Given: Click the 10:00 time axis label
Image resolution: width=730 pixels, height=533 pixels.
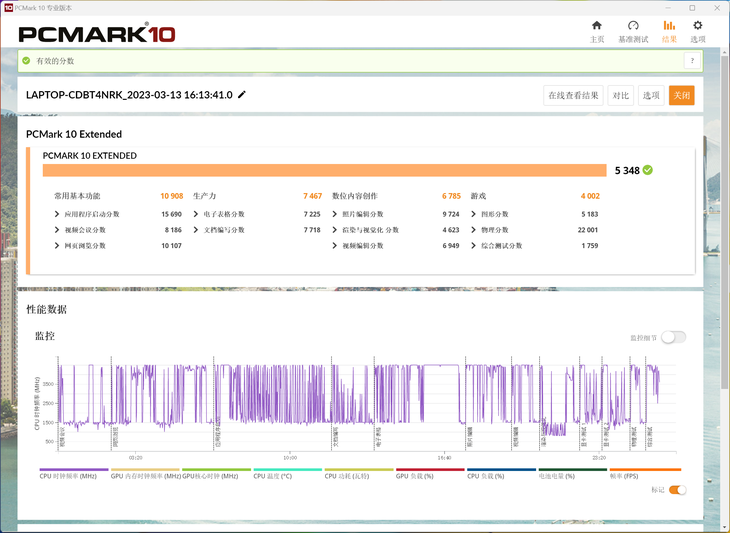Looking at the screenshot, I should 289,458.
